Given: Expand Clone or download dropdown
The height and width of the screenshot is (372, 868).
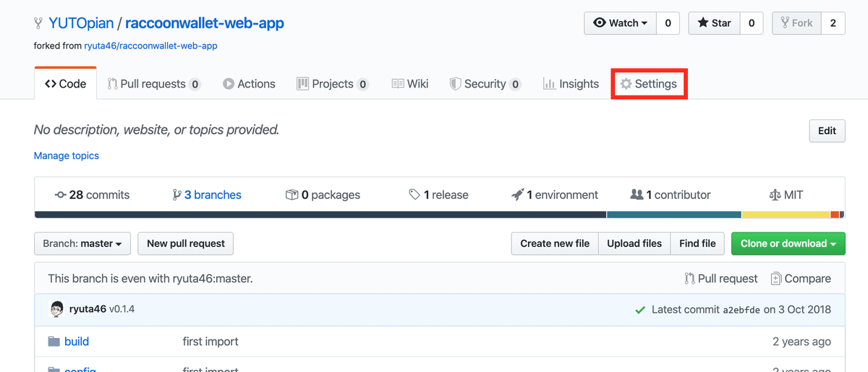Looking at the screenshot, I should 788,243.
